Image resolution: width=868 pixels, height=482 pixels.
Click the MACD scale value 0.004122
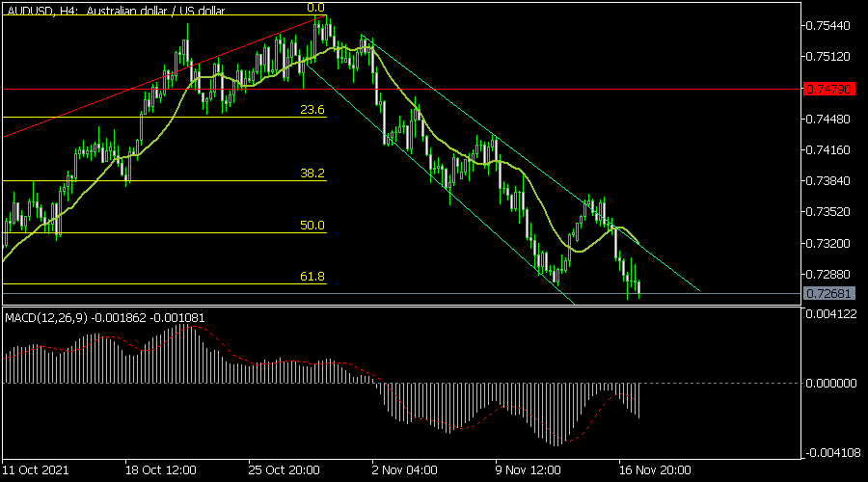tap(831, 313)
